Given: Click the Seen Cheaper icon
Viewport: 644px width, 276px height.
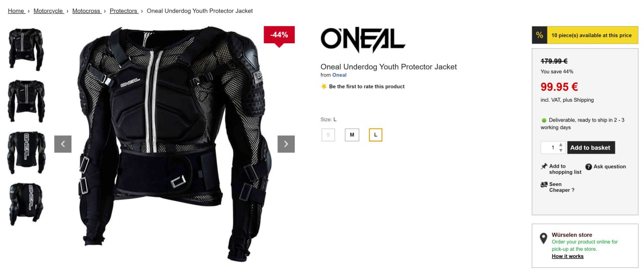Looking at the screenshot, I should [544, 184].
